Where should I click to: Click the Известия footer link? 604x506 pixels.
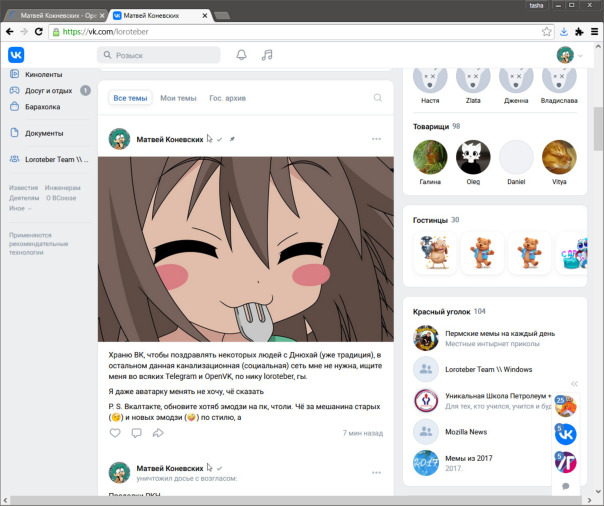(x=23, y=188)
